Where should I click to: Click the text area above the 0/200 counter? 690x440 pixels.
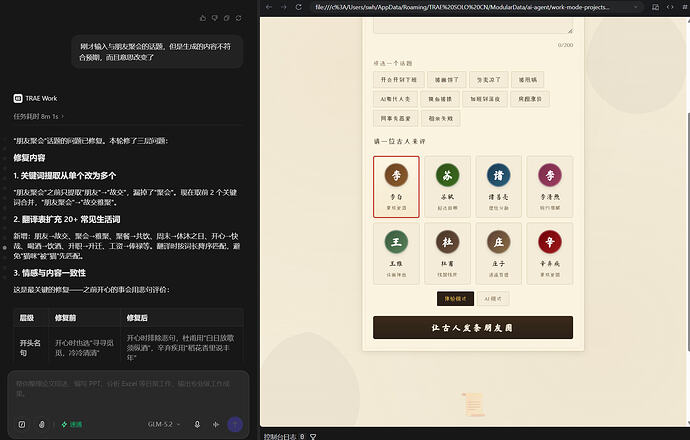(473, 26)
